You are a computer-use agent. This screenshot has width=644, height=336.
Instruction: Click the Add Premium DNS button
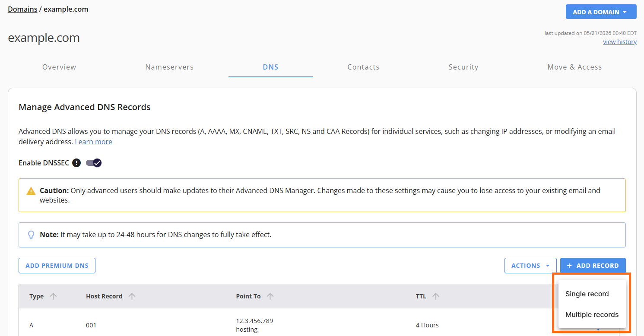[57, 266]
